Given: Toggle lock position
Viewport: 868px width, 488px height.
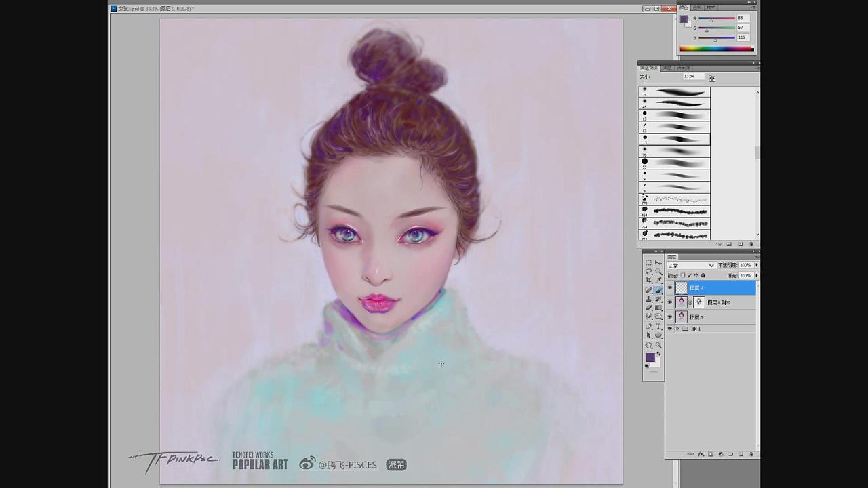Looking at the screenshot, I should click(x=696, y=275).
